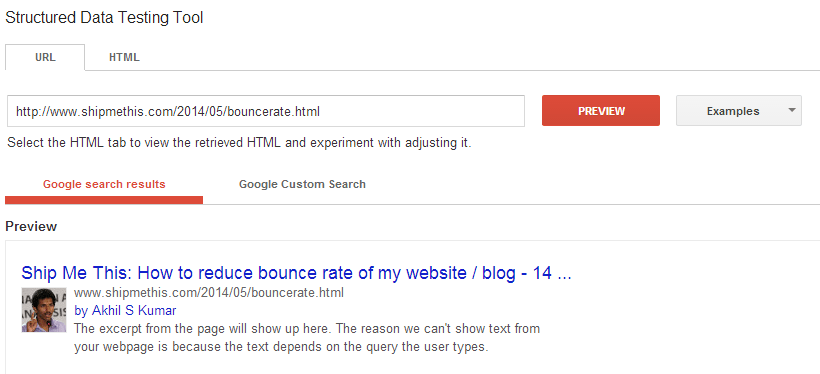Open the Ship Me This result title link
The width and height of the screenshot is (820, 374).
[296, 273]
